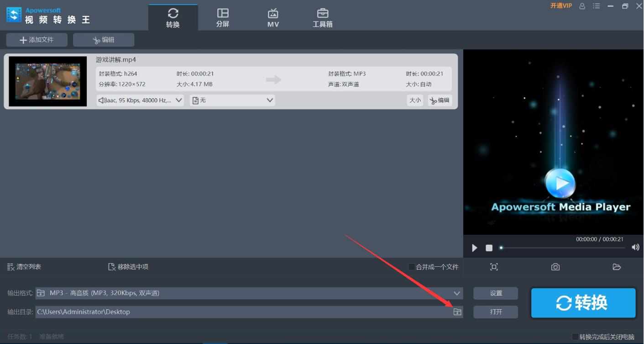644x344 pixels.
Task: Click 清空列表 to clear the list
Action: tap(24, 267)
